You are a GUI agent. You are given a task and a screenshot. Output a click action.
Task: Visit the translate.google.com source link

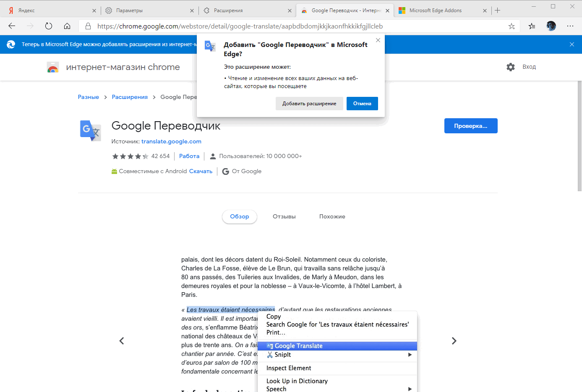tap(171, 142)
